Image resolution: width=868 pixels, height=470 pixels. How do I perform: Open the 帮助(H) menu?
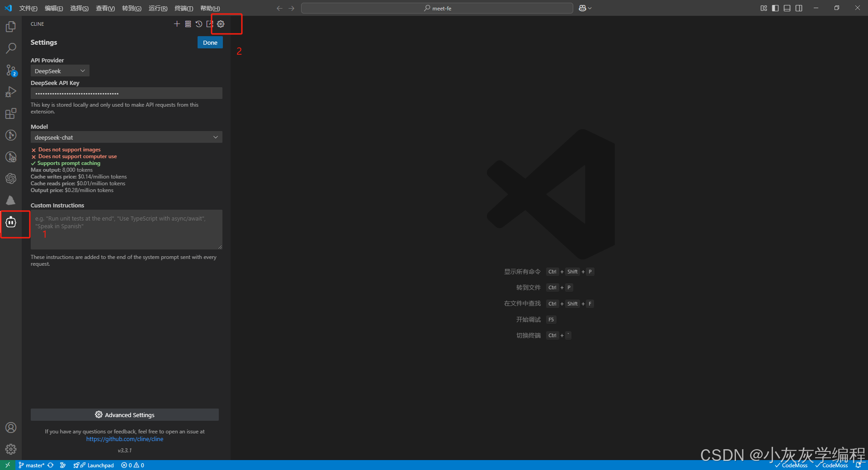click(x=210, y=8)
